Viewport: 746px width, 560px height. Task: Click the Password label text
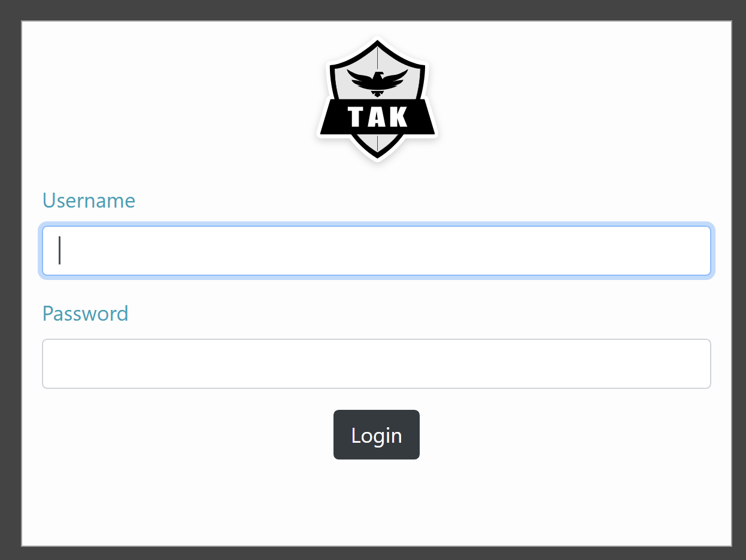[85, 314]
